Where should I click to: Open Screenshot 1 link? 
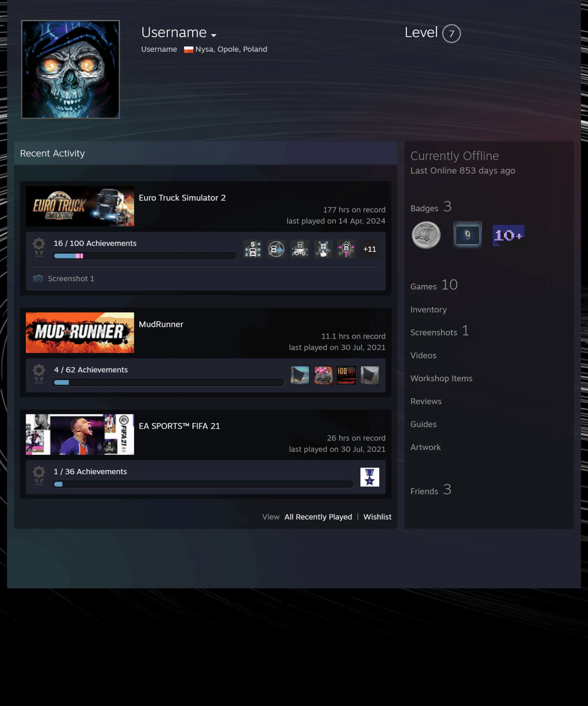pyautogui.click(x=71, y=278)
